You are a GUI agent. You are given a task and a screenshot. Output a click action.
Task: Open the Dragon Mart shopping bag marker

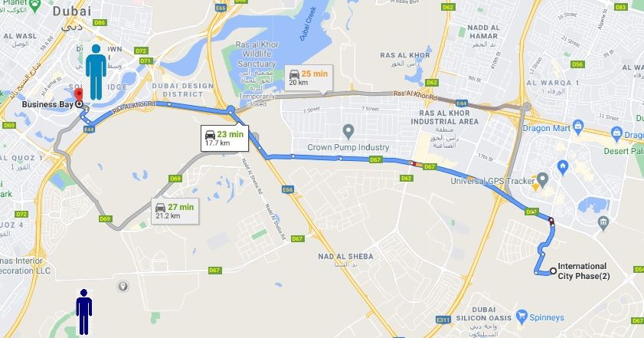(x=578, y=126)
